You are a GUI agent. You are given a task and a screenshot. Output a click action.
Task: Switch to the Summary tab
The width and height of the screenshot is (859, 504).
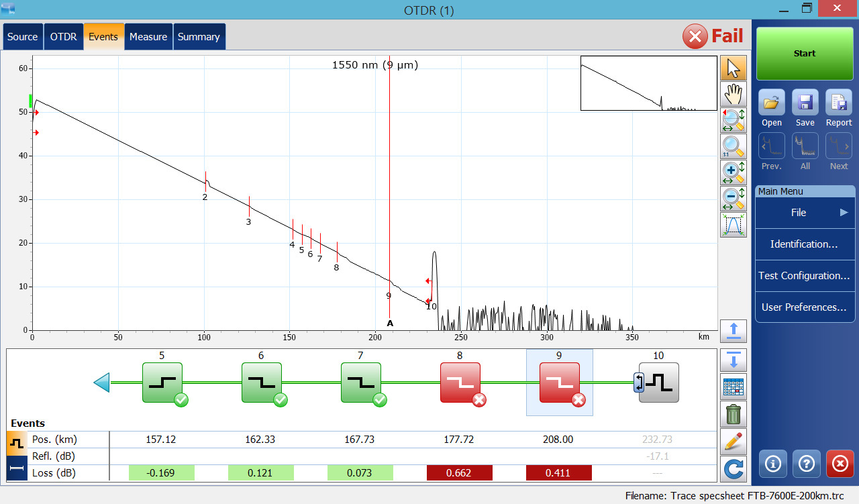(199, 37)
